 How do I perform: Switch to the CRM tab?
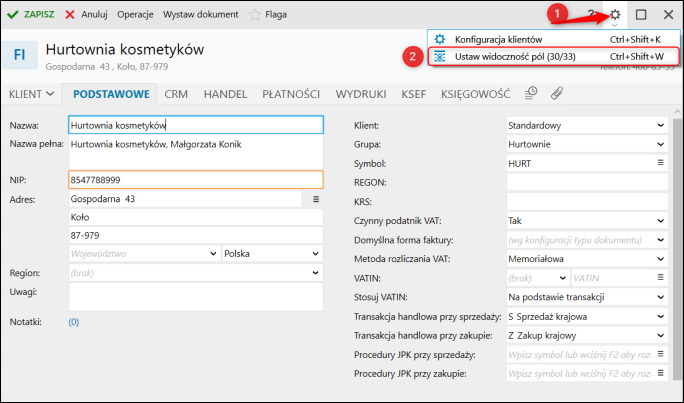177,93
